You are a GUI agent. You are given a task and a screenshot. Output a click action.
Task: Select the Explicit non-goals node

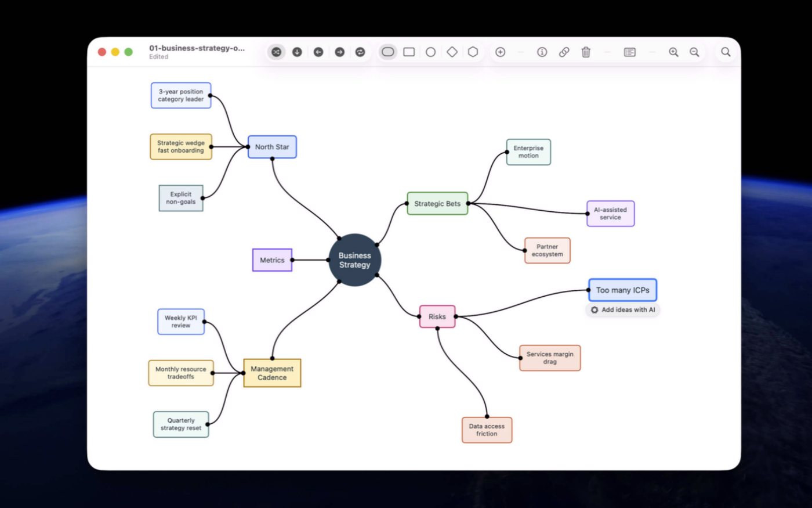pos(181,198)
